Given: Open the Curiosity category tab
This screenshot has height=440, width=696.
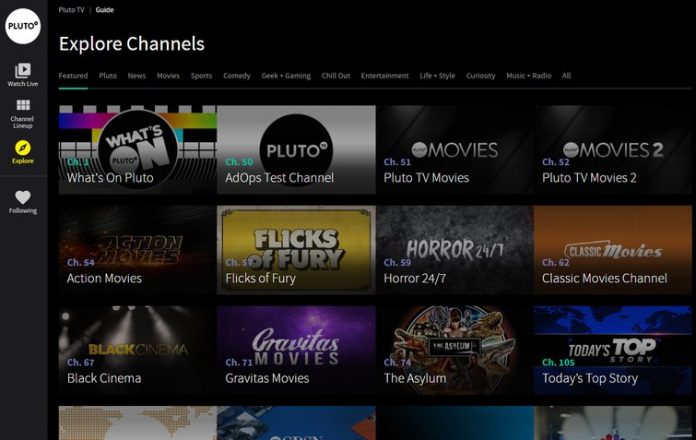Looking at the screenshot, I should 481,76.
